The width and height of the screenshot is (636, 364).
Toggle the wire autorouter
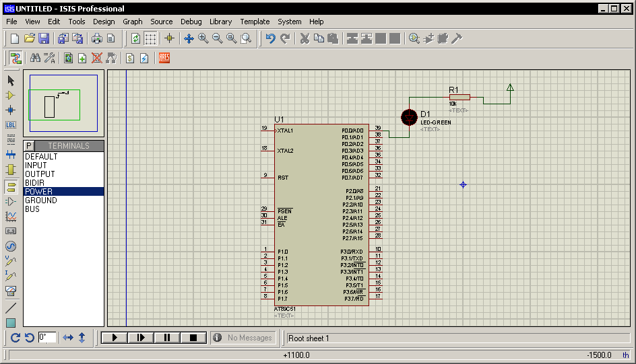coord(15,59)
